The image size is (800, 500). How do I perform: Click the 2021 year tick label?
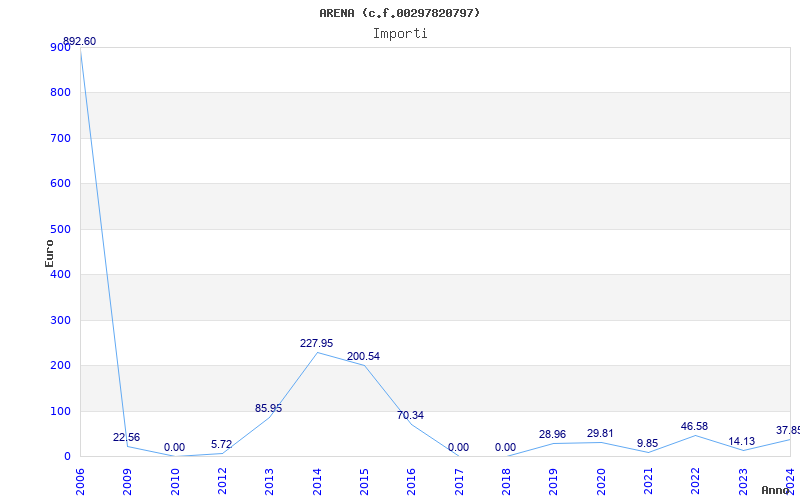[648, 481]
